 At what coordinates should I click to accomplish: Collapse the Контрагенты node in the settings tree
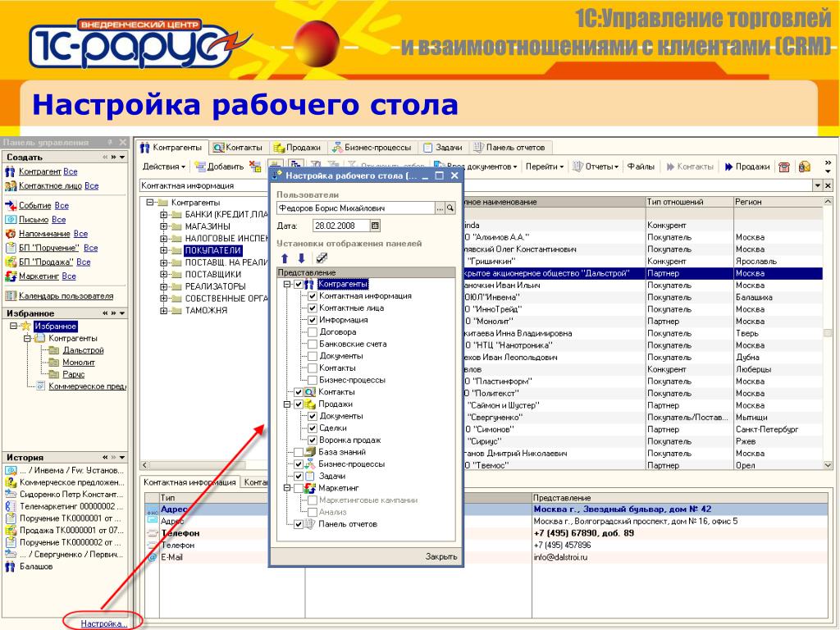click(x=288, y=284)
